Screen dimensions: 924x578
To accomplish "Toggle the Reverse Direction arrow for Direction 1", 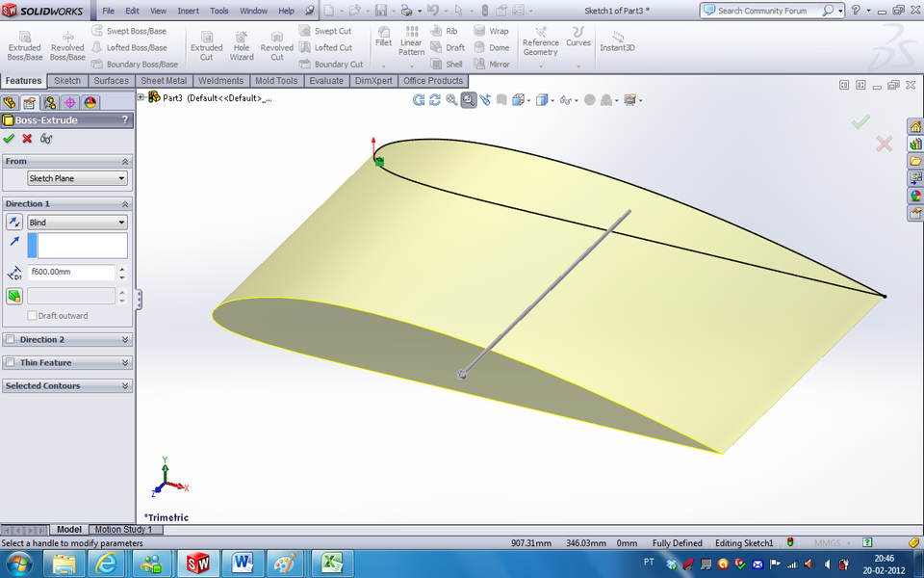I will [x=13, y=222].
